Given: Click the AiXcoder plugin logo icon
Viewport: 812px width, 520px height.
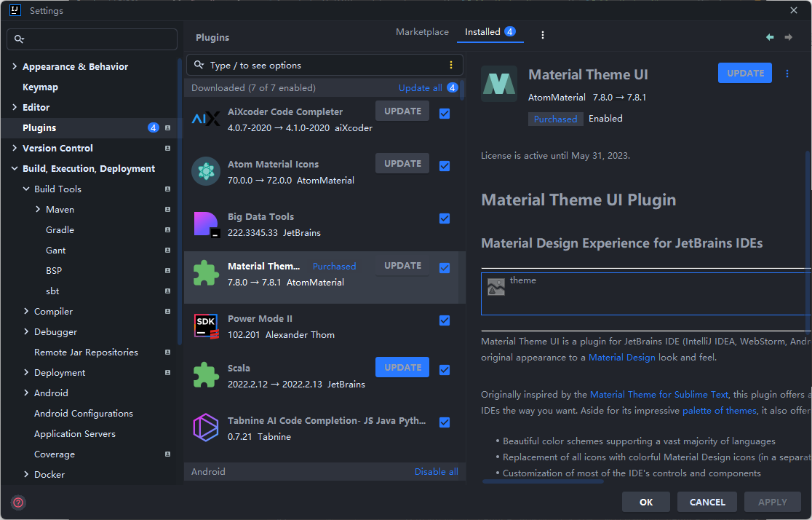Looking at the screenshot, I should [206, 119].
